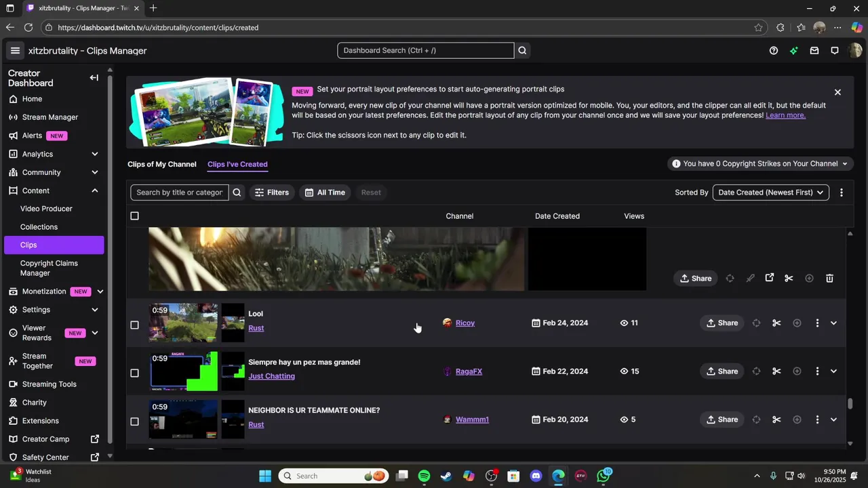This screenshot has height=488, width=868.
Task: Open the Ricoy channel link
Action: pyautogui.click(x=465, y=323)
